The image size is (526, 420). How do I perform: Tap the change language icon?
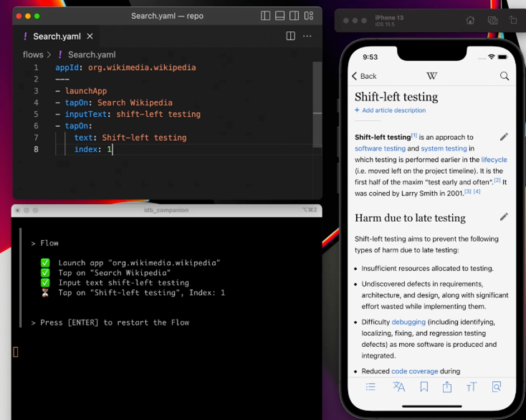pos(399,387)
